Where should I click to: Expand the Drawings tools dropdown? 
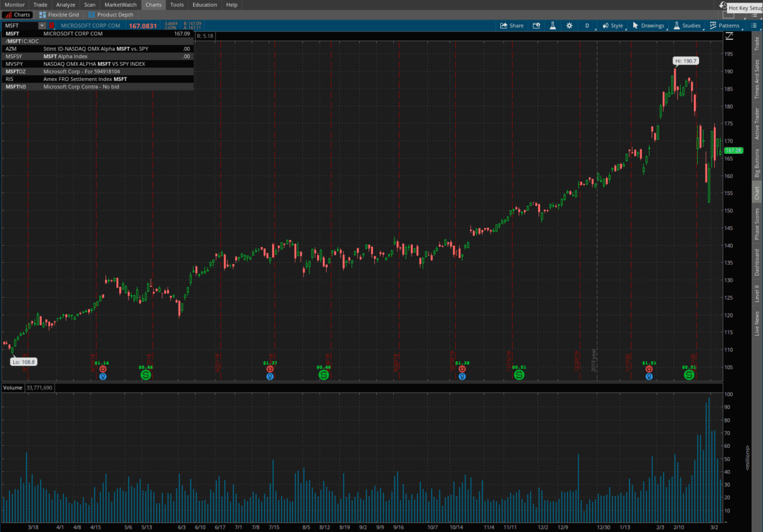(648, 25)
